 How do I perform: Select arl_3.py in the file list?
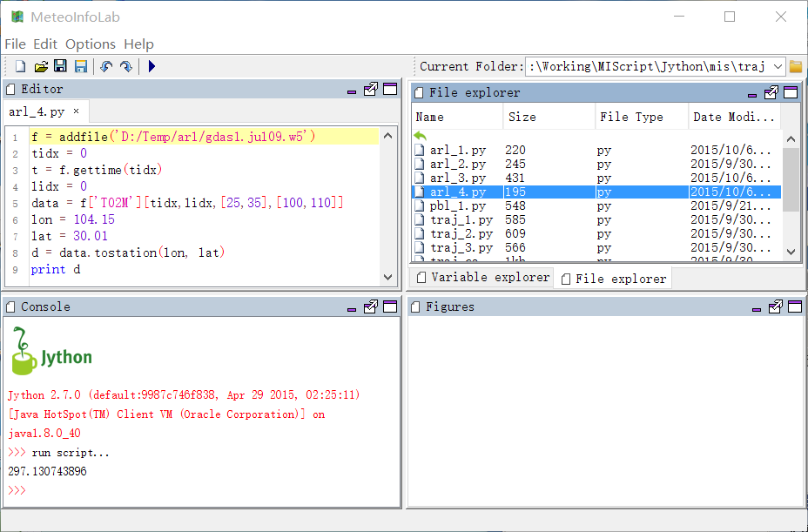coord(596,178)
